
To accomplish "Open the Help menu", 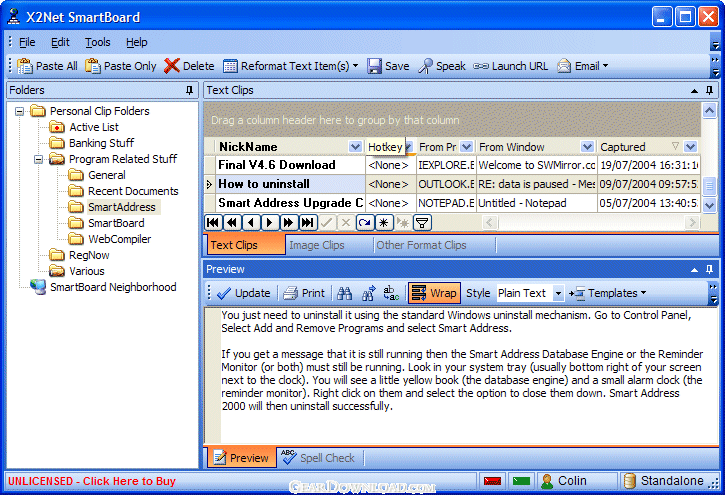I will click(136, 42).
